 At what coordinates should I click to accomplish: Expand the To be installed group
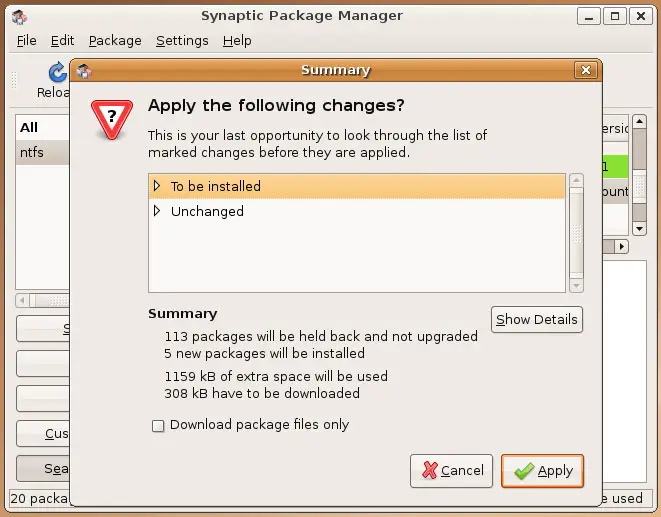pos(157,186)
